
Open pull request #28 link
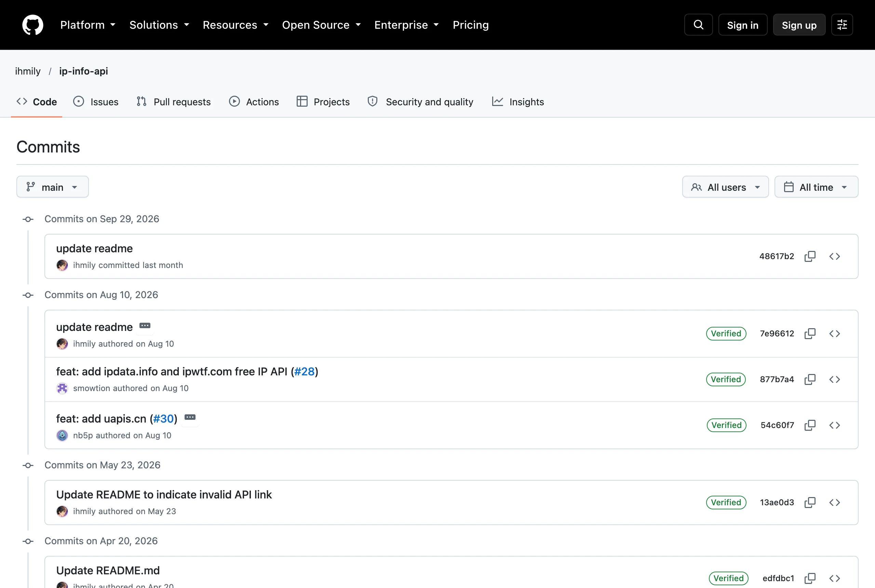pyautogui.click(x=305, y=371)
